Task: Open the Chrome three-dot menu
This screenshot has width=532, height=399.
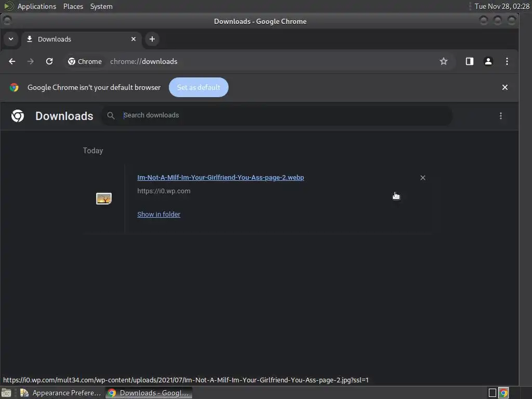Action: 507,61
